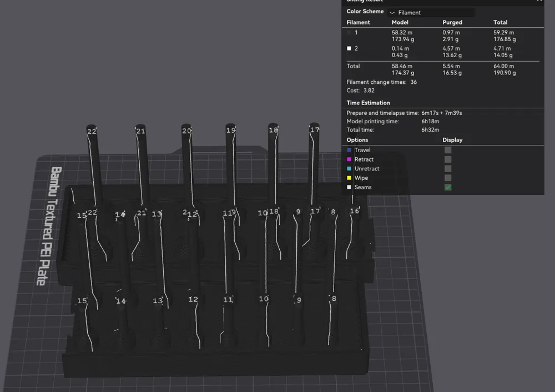Click Model printing time 6h18m

coord(430,122)
